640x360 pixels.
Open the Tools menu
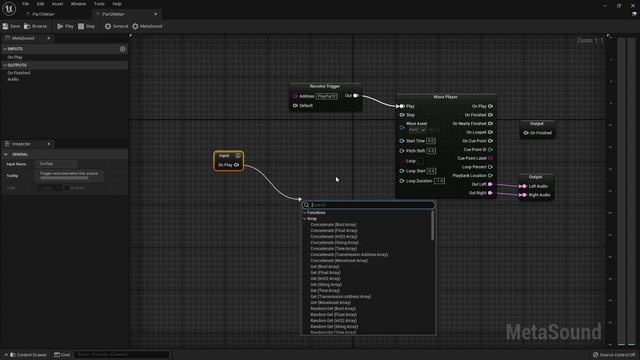(x=99, y=4)
